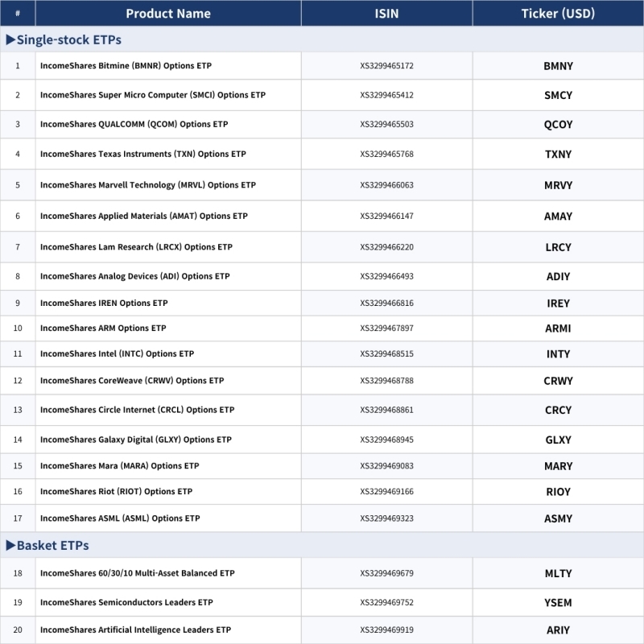Click ticker RIOY

558,492
